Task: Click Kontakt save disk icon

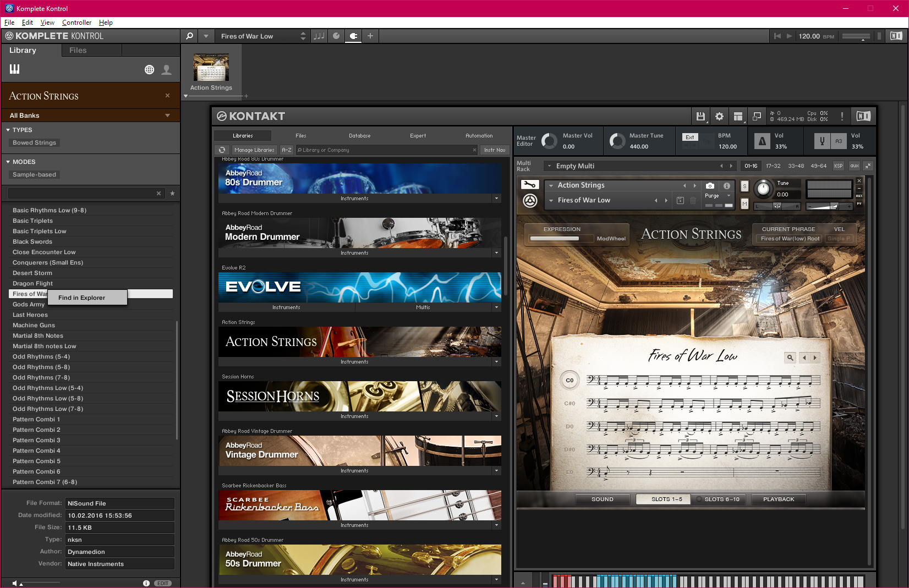Action: (x=700, y=116)
